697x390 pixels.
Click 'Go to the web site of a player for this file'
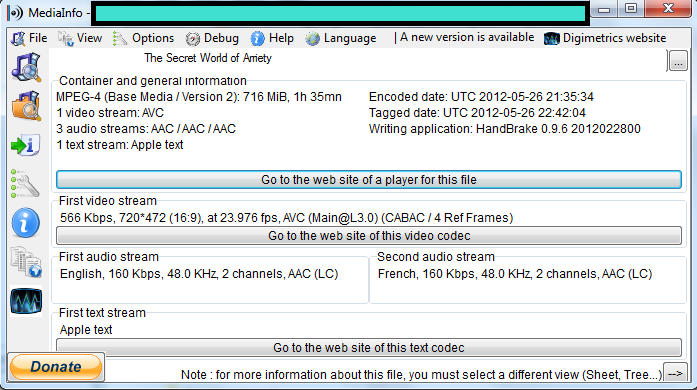click(369, 180)
